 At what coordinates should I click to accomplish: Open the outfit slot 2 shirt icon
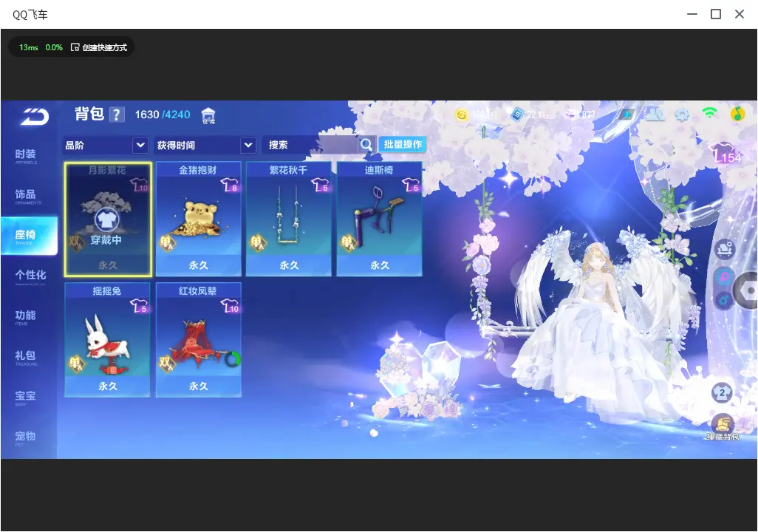coord(723,392)
